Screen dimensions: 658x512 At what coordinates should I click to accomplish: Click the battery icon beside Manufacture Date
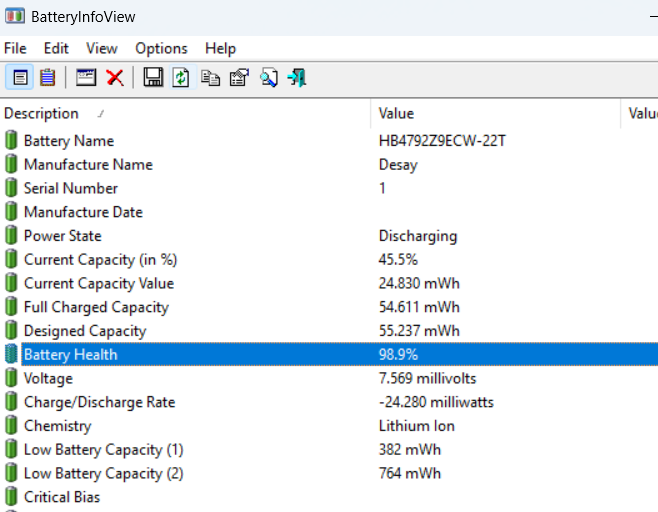(x=11, y=212)
